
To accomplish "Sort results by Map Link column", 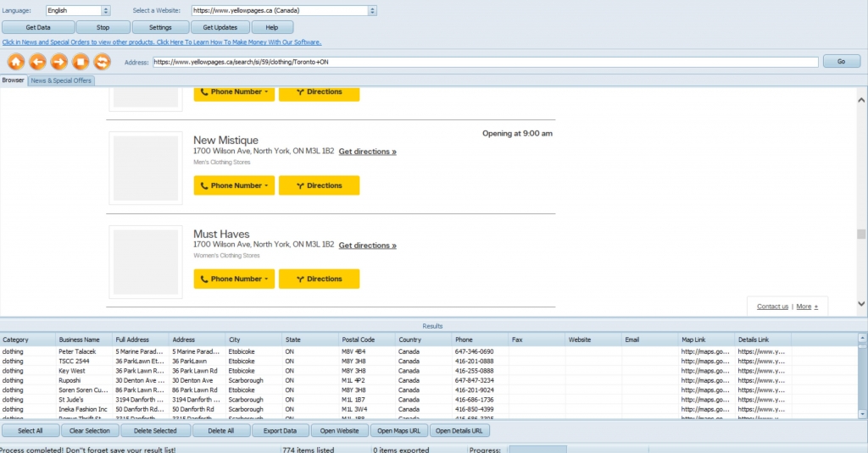I will point(706,340).
